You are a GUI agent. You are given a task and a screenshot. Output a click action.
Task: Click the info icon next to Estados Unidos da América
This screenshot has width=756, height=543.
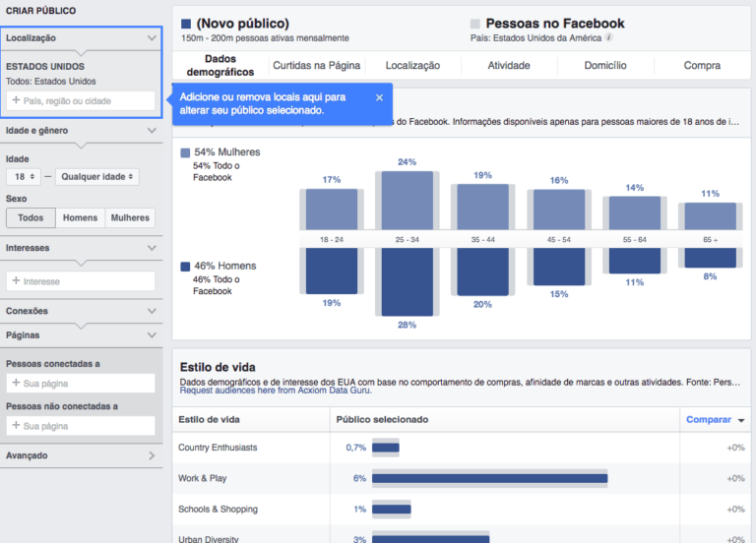609,37
